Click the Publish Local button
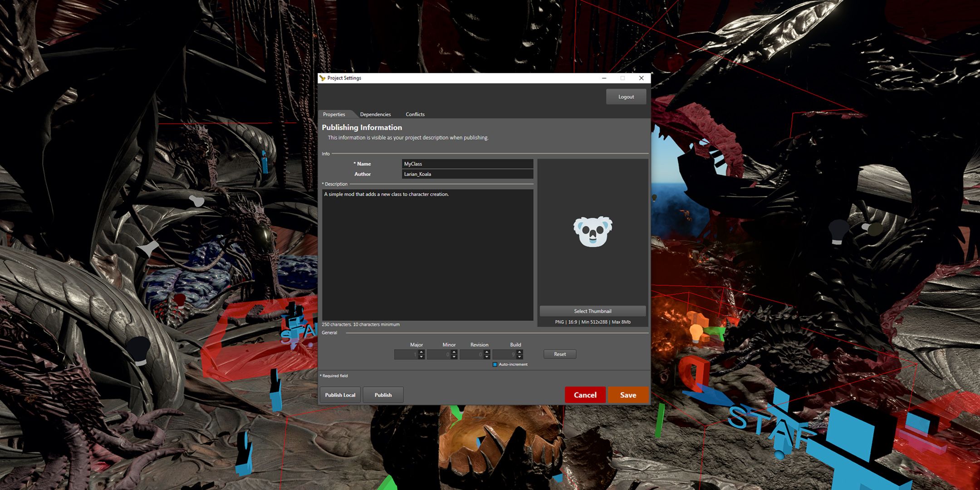 pos(339,394)
